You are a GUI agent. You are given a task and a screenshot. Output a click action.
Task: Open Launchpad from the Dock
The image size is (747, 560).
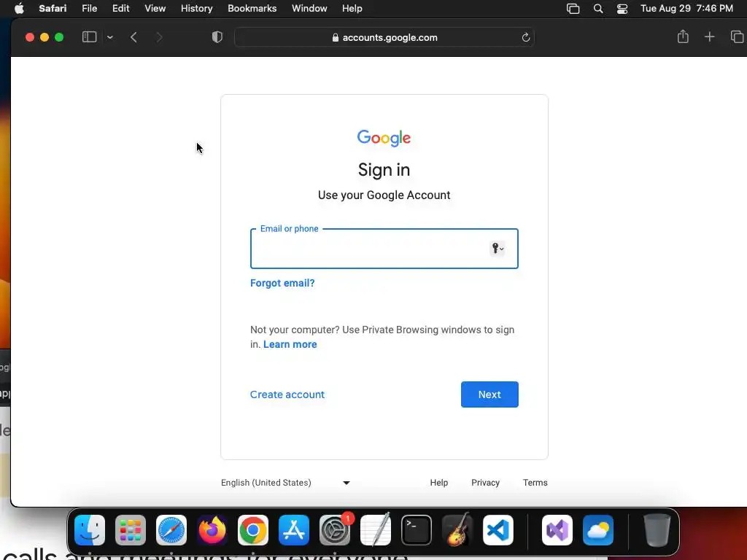[131, 530]
